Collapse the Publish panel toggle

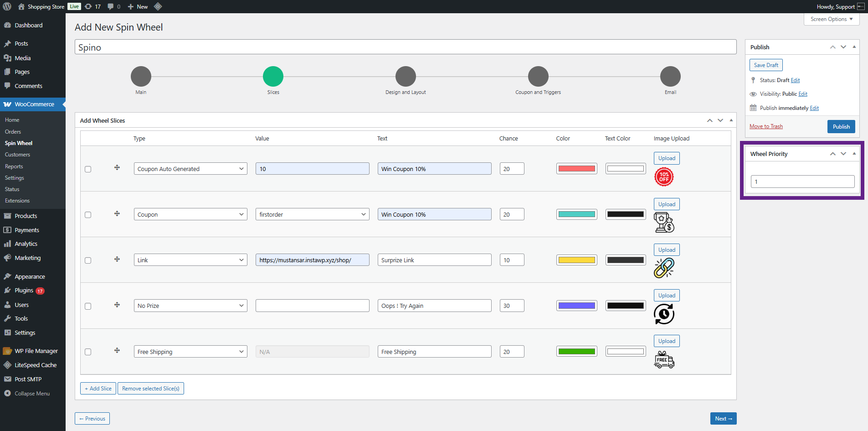pyautogui.click(x=854, y=47)
